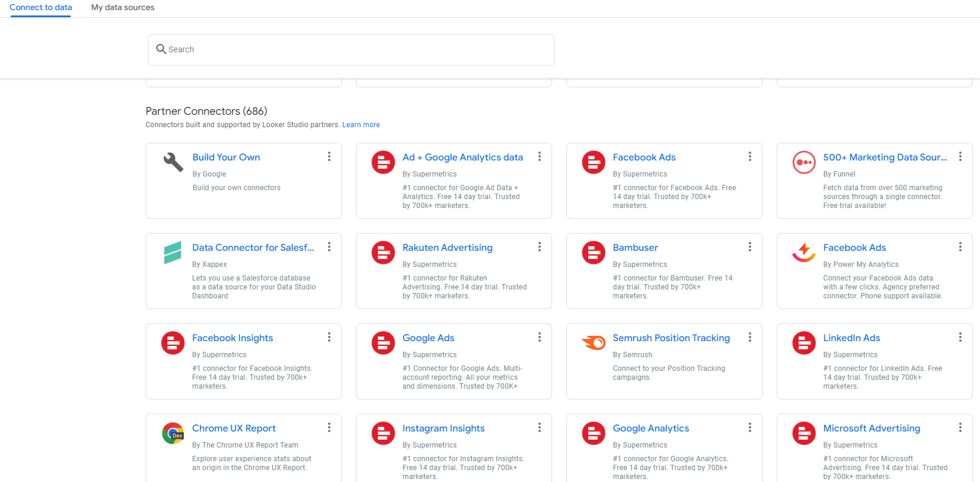Open more options for Chrome UX Report
Viewport: 980px width, 482px height.
[x=329, y=427]
